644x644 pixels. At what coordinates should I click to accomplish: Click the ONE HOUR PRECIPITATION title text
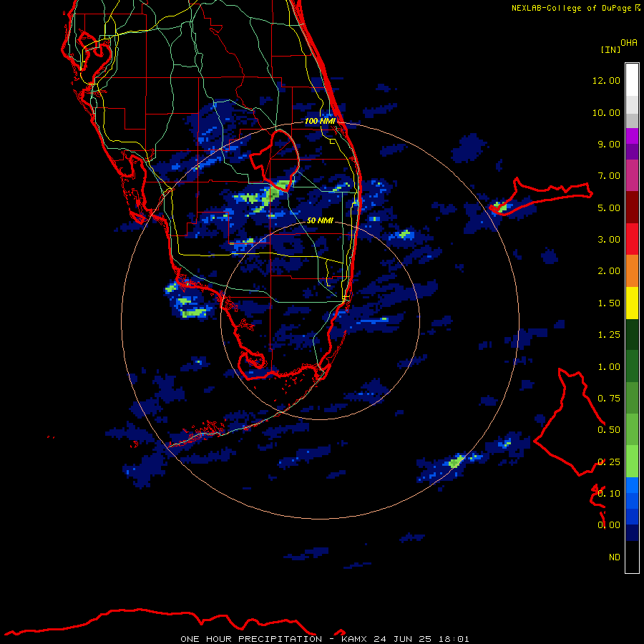pyautogui.click(x=251, y=639)
